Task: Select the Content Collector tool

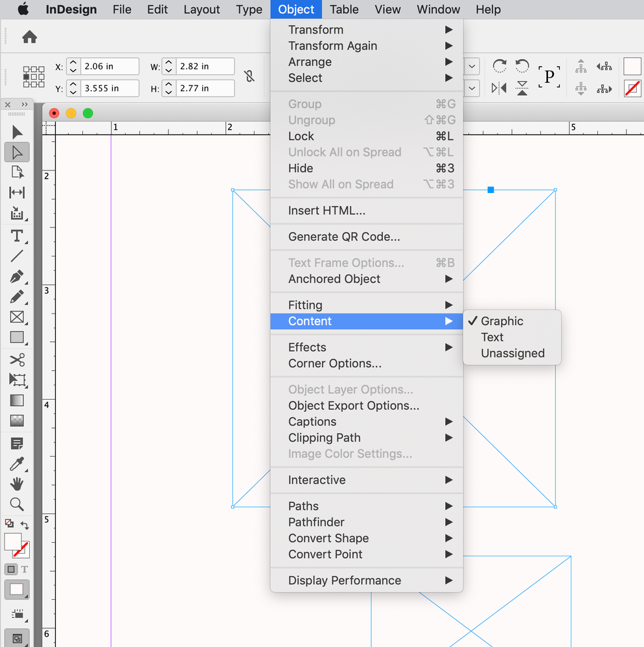Action: [x=17, y=213]
